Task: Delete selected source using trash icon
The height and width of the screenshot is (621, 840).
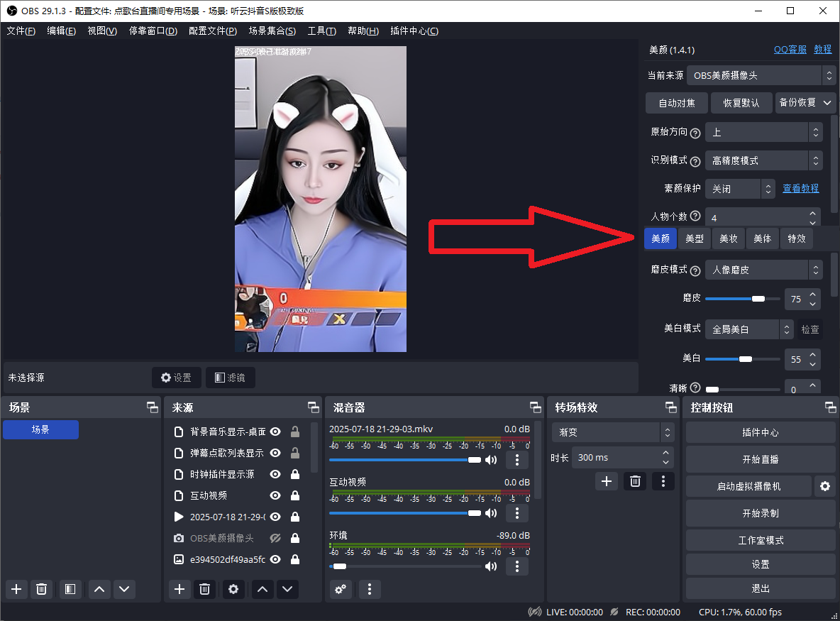Action: click(204, 589)
